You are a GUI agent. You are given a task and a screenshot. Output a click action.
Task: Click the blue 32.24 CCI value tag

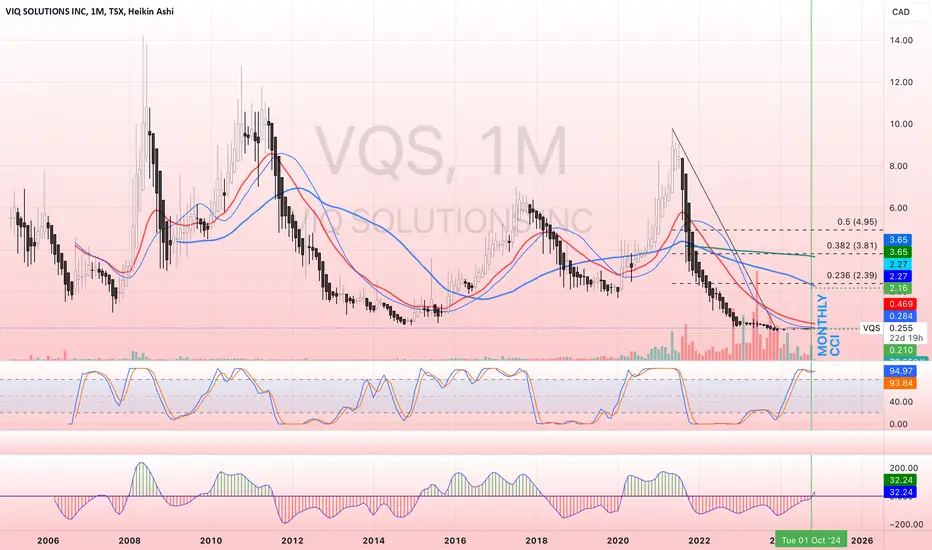[900, 492]
